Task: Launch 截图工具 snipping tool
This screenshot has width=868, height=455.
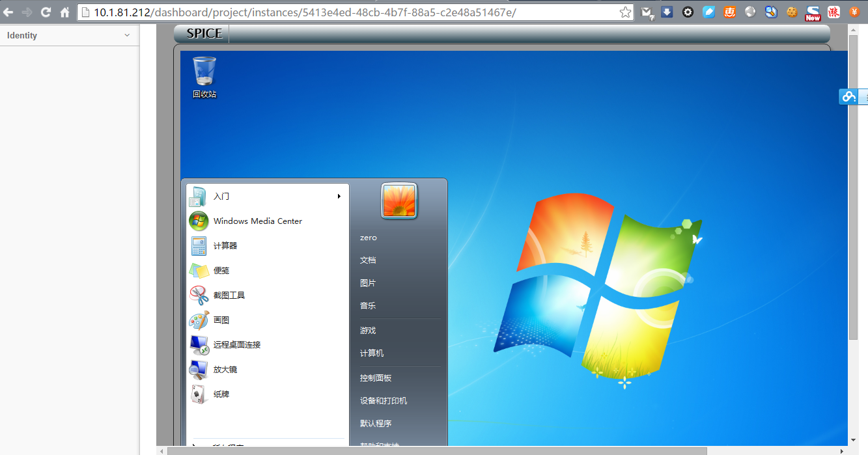Action: 268,295
